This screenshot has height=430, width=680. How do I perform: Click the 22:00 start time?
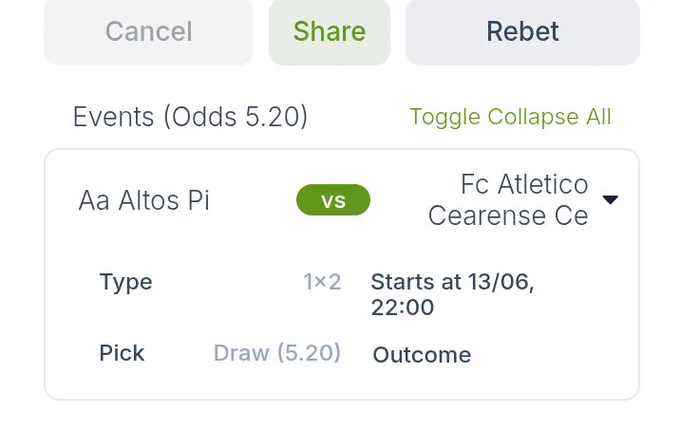[402, 307]
